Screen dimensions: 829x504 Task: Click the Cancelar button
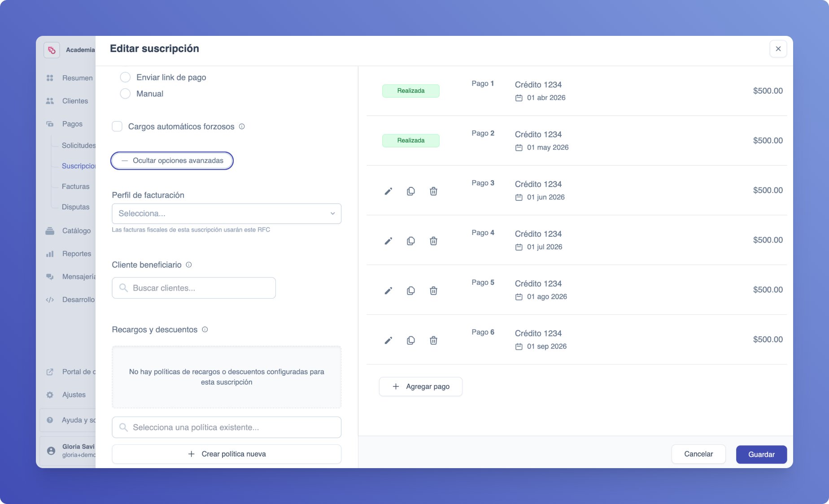click(698, 454)
